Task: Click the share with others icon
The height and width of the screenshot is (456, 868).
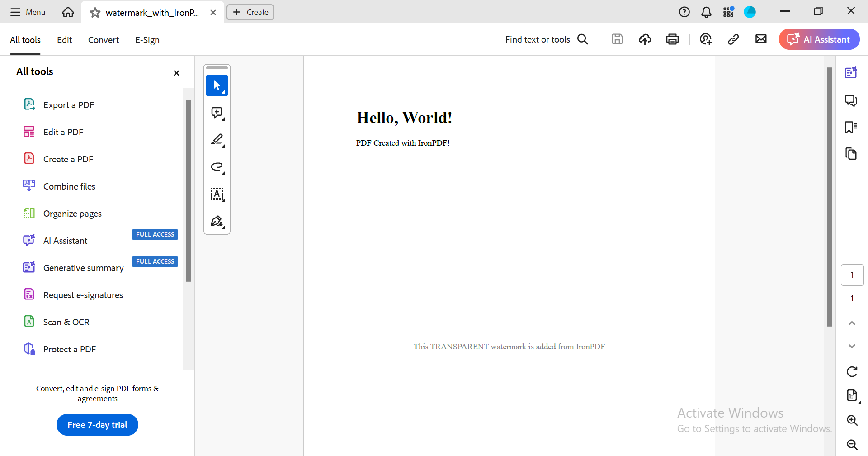Action: coord(706,39)
